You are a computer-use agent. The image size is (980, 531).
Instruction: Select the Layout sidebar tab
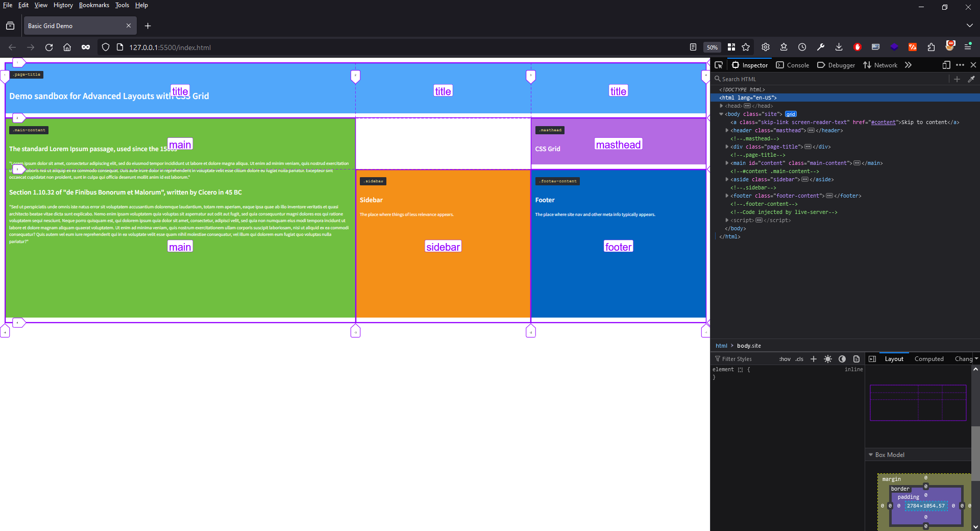tap(894, 359)
